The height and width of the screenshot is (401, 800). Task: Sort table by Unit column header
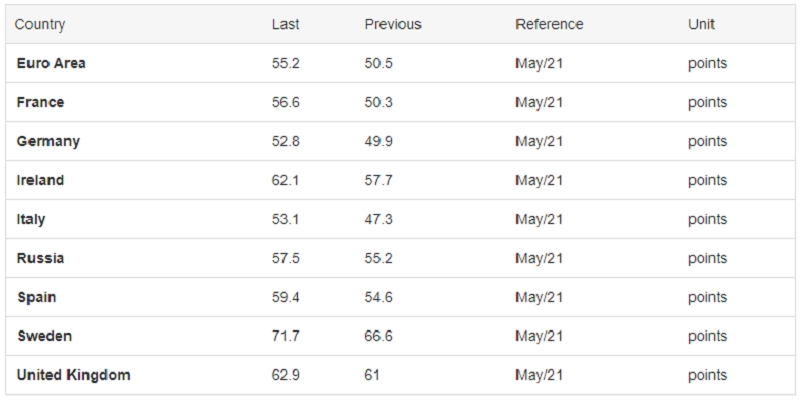(701, 24)
